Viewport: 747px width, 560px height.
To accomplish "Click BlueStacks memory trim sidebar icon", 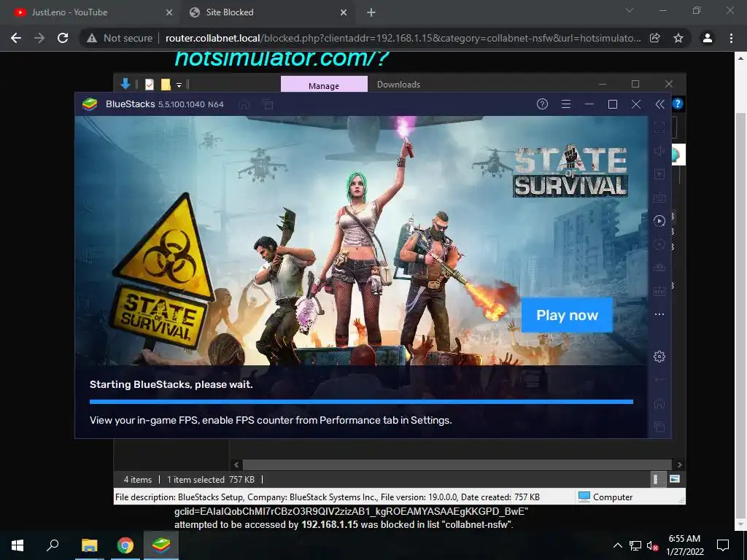I will tap(659, 268).
